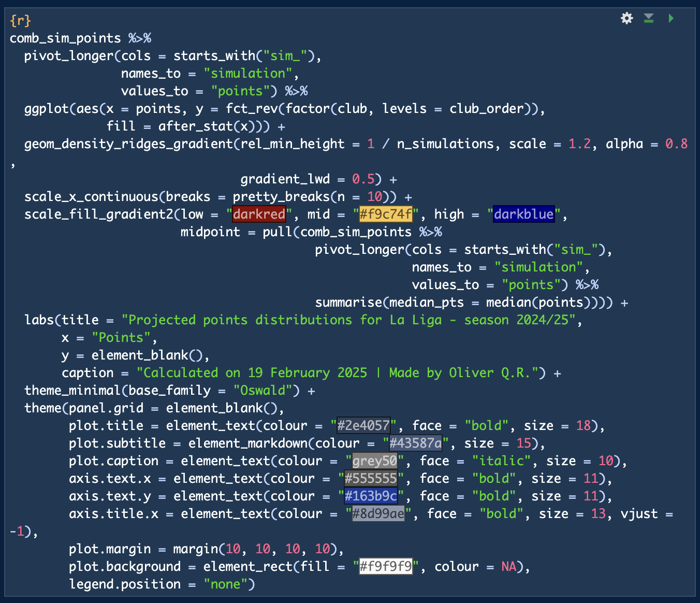
Task: Select the #8d99ae color highlight
Action: (x=378, y=513)
